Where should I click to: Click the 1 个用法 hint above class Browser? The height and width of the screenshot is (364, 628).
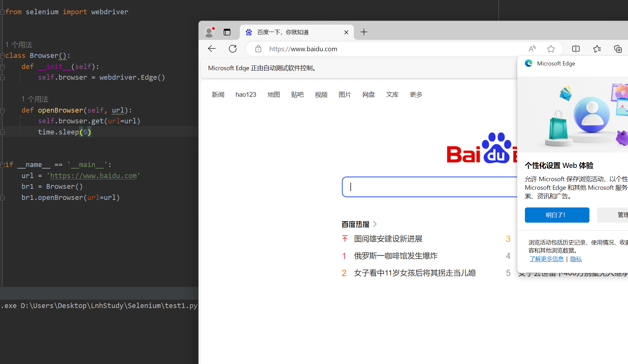pos(19,45)
